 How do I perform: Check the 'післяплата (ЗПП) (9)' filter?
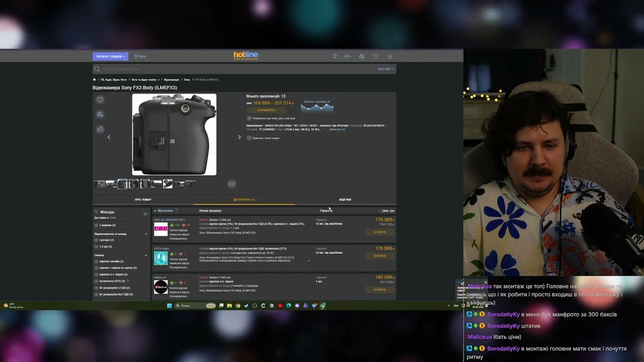96,281
